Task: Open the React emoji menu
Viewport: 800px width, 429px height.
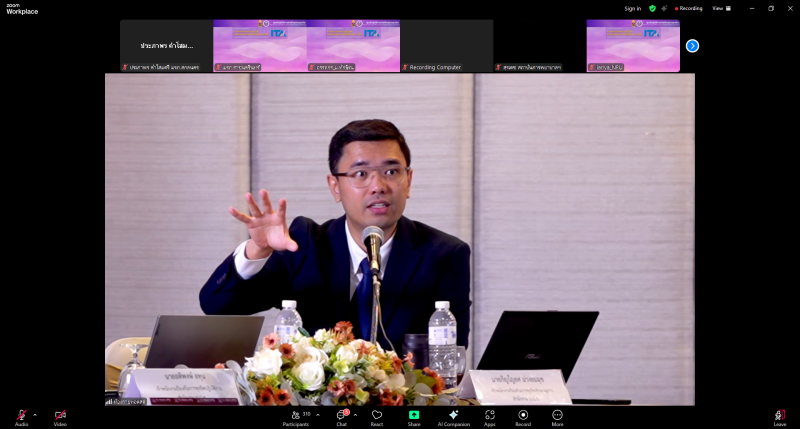Action: 377,415
